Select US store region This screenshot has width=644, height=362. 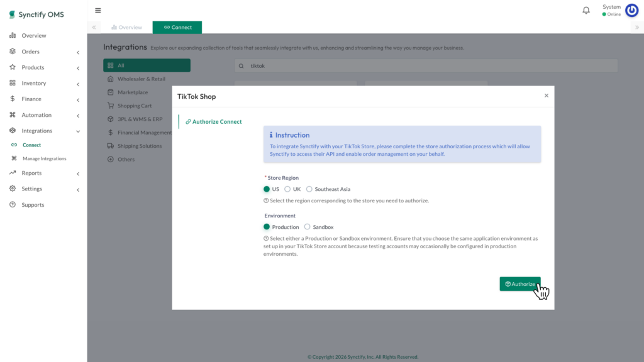(267, 189)
